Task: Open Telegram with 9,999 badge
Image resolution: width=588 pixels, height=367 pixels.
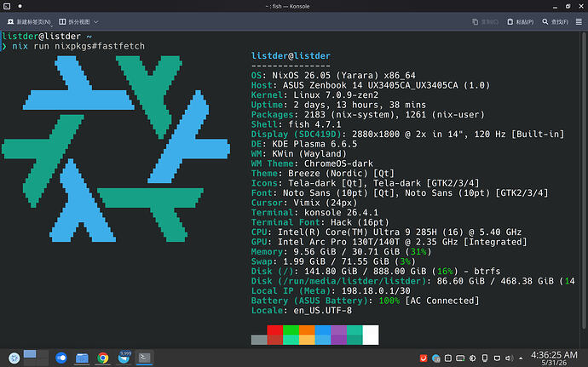Action: click(x=124, y=358)
